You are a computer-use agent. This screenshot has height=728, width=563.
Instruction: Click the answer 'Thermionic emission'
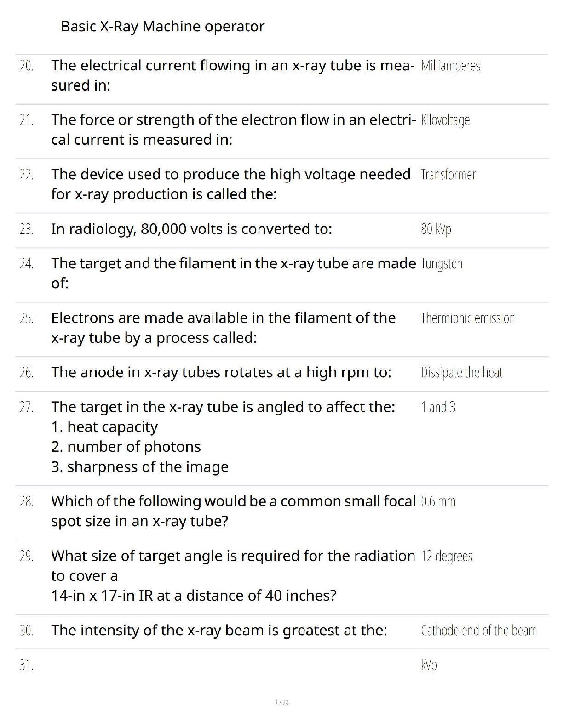tap(468, 318)
